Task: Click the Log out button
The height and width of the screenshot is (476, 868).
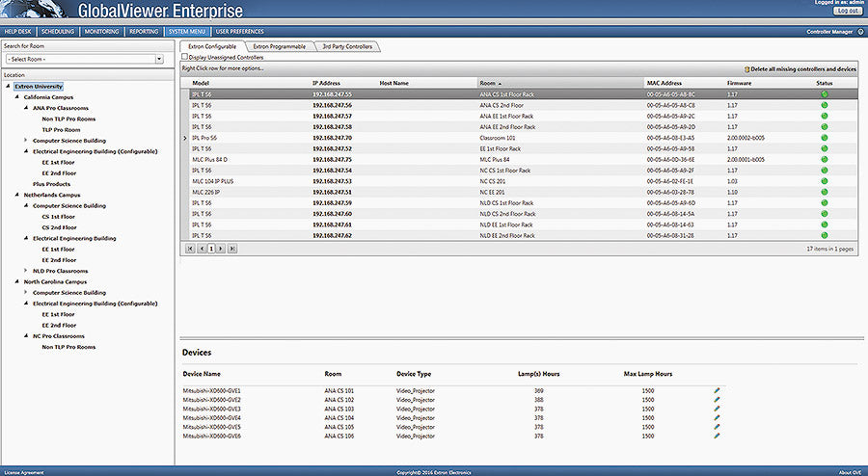Action: [x=848, y=11]
